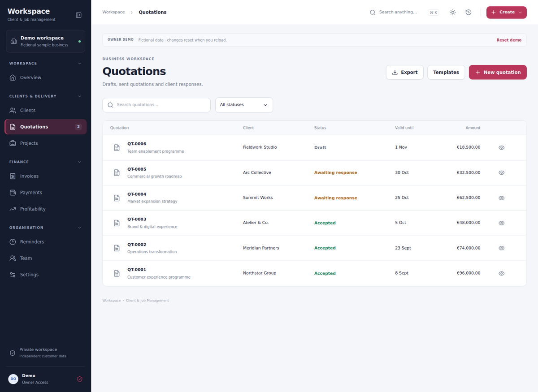538x392 pixels.
Task: Open Projects in the sidebar
Action: tap(45, 143)
